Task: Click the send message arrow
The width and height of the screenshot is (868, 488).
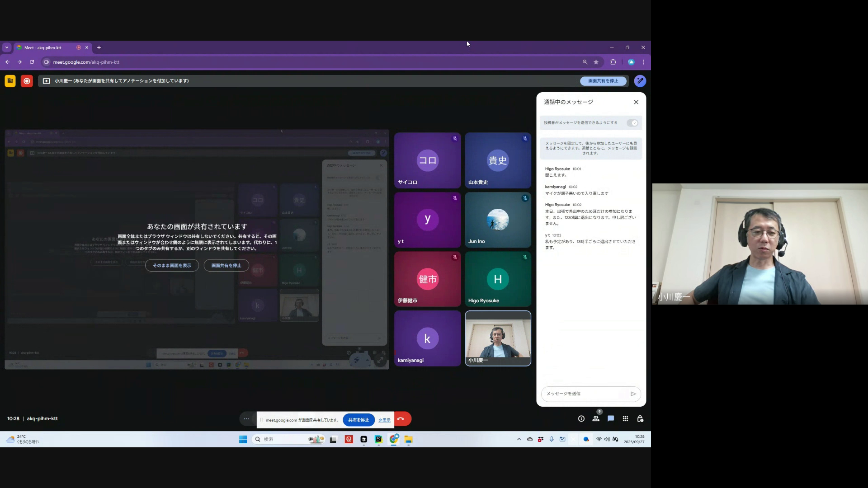Action: tap(633, 394)
